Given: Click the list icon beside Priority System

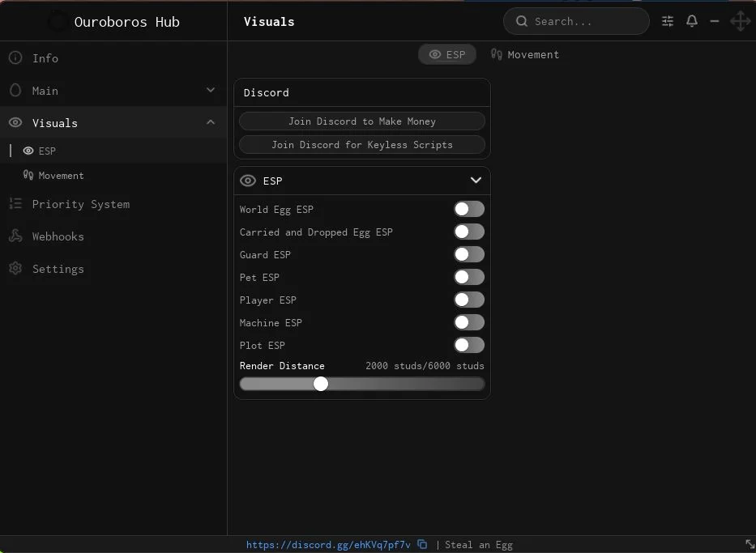Looking at the screenshot, I should [x=15, y=204].
